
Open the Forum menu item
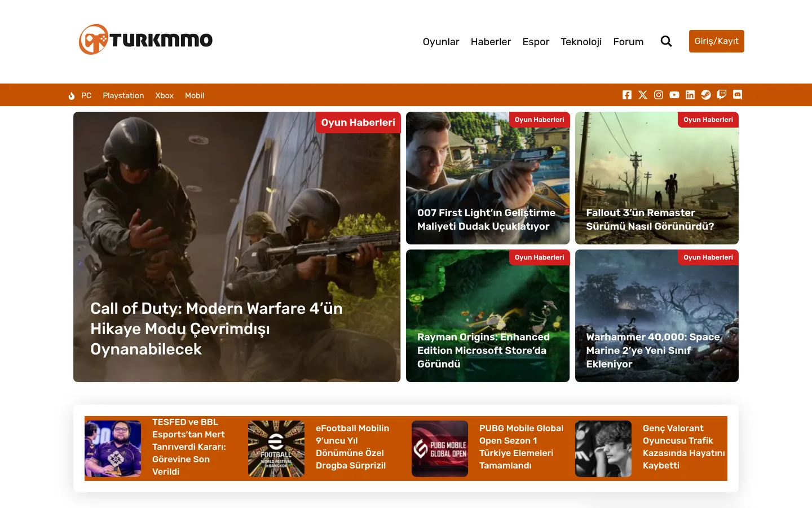628,42
